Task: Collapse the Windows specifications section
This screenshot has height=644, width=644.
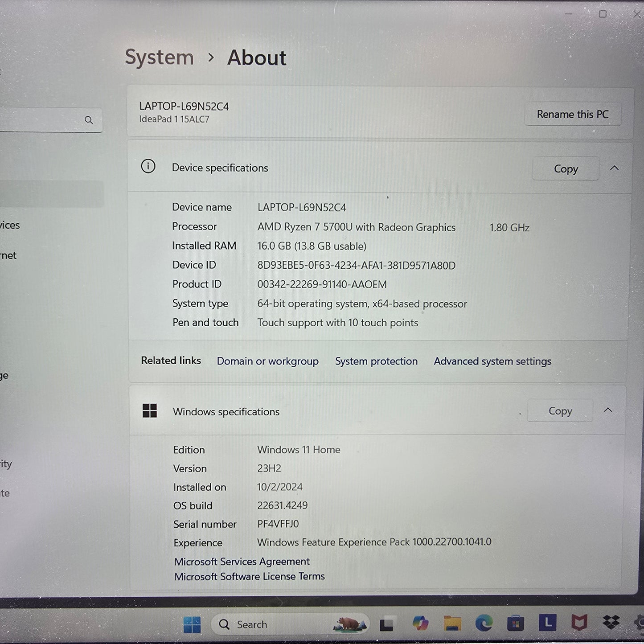Action: pyautogui.click(x=608, y=410)
